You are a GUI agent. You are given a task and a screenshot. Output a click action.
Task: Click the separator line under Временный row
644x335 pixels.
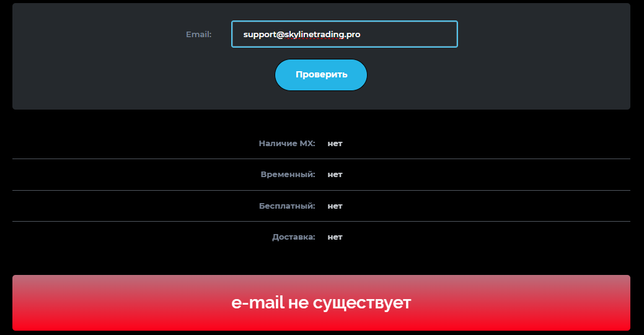[x=321, y=190]
